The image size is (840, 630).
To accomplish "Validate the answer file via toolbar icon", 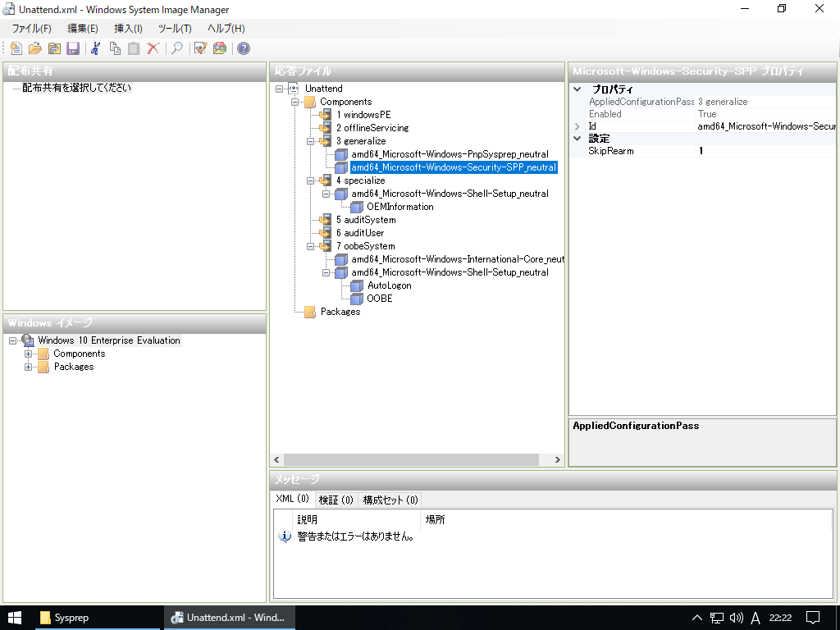I will [200, 48].
